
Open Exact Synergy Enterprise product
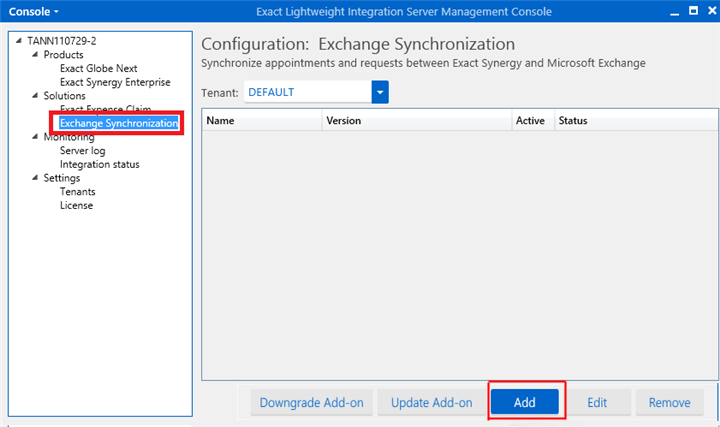tap(115, 82)
